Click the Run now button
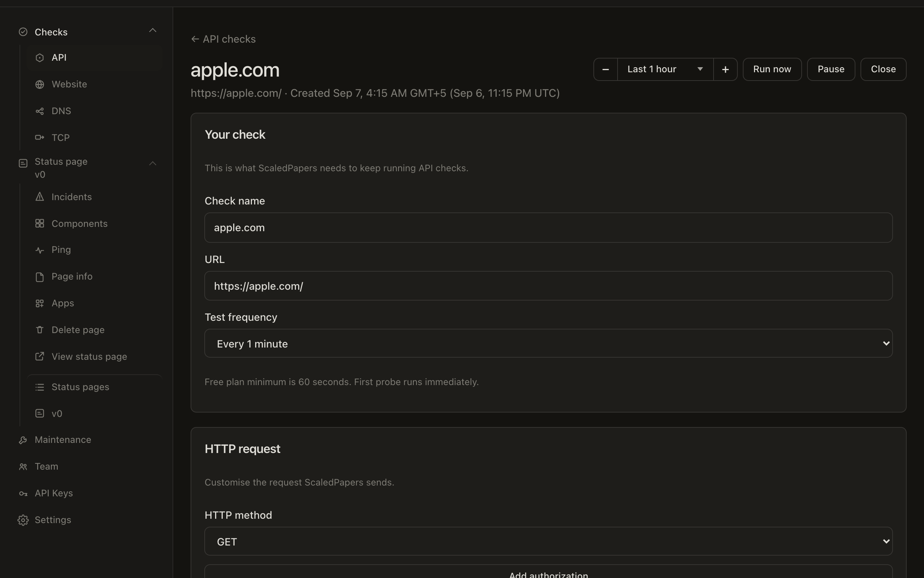 [772, 70]
